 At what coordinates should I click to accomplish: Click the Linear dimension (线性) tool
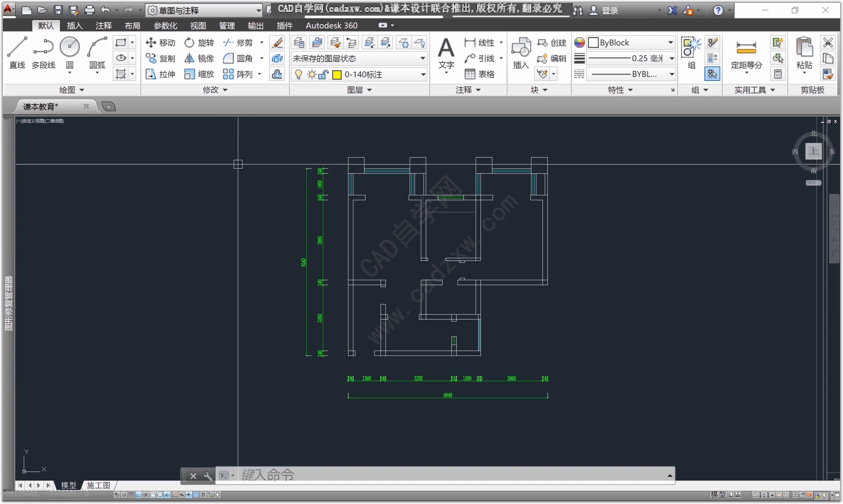coord(479,43)
